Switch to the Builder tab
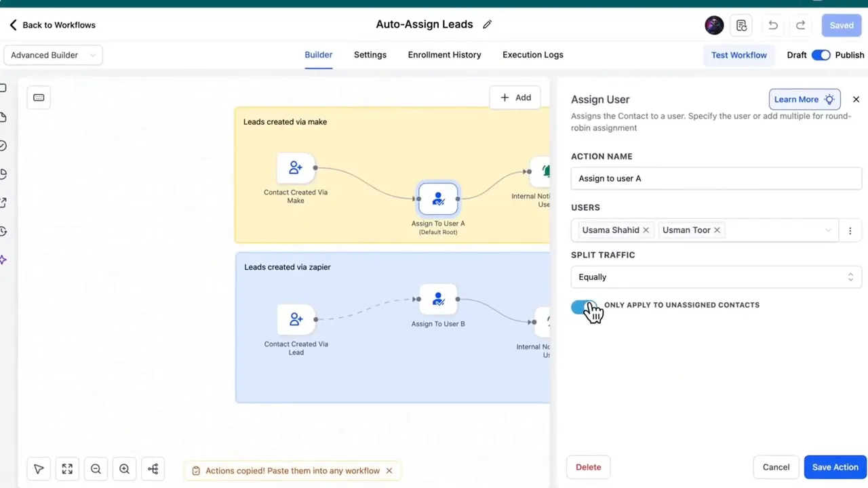 [x=318, y=55]
